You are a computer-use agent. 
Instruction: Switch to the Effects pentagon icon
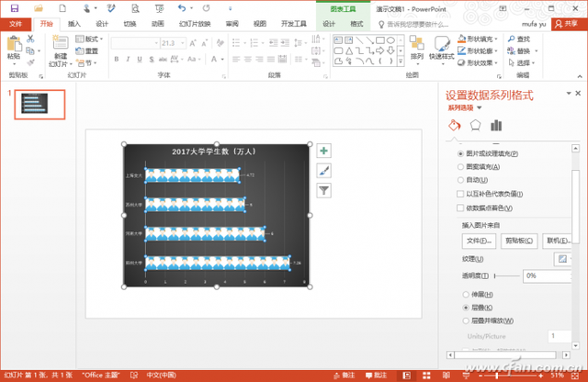pos(475,126)
